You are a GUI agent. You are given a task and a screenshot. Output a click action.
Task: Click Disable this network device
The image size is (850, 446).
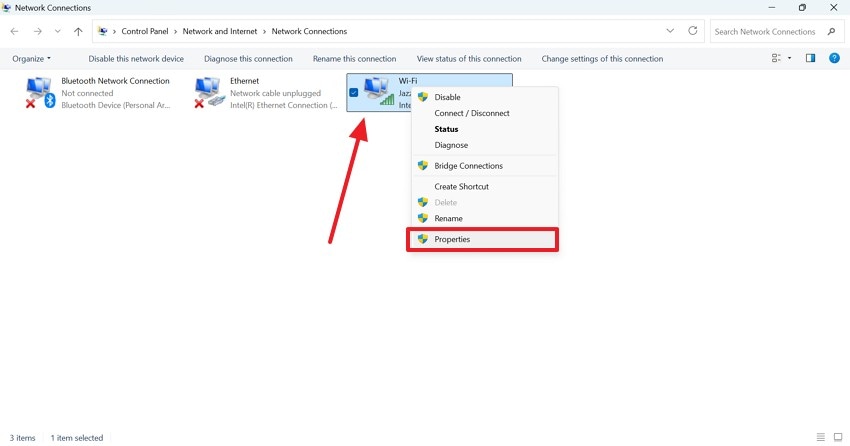(136, 59)
